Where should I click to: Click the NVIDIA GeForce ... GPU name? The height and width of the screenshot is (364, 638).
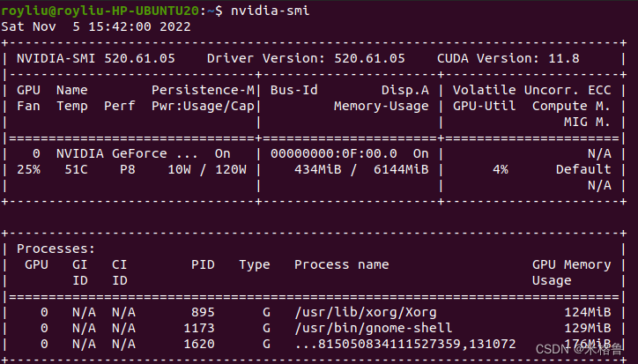coord(127,153)
